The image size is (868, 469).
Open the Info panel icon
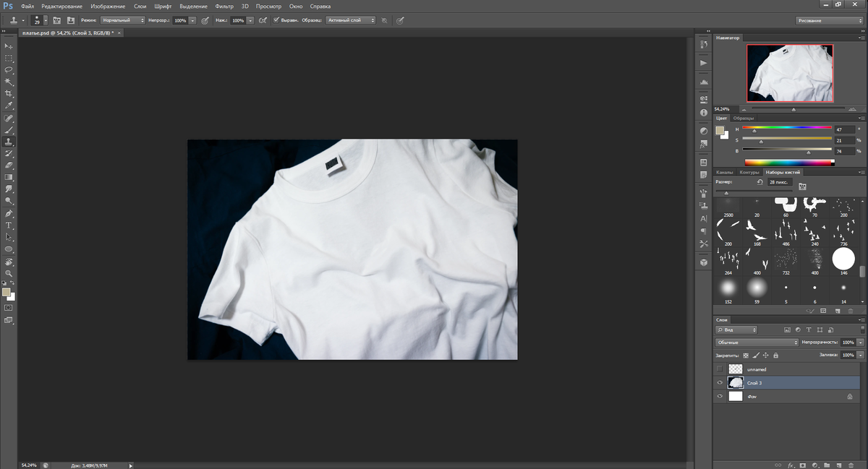[x=704, y=113]
